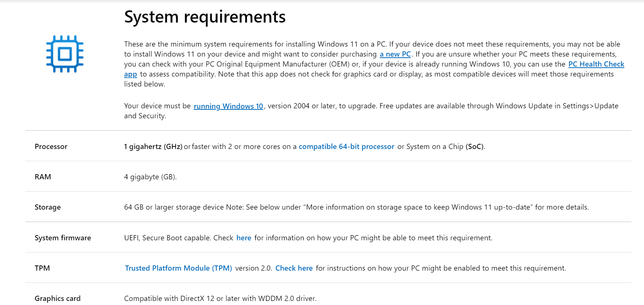Click the '1 gigahertz (GHz)' bold text
Viewport: 644px width, 305px height.
coord(153,146)
